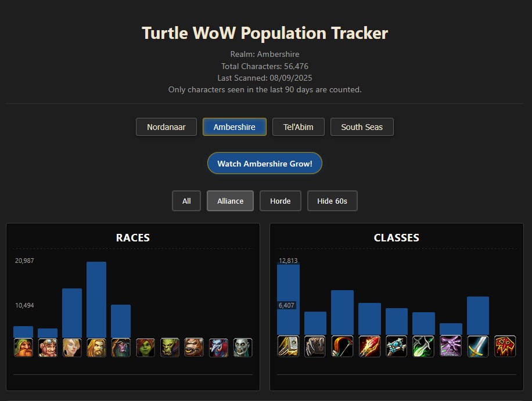532x401 pixels.
Task: Click the Druid class bar
Action: pyautogui.click(x=315, y=323)
